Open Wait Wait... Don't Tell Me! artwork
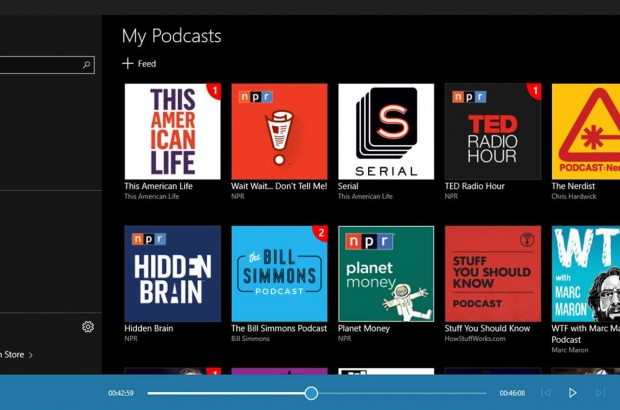Viewport: 620px width, 410px height. (279, 131)
